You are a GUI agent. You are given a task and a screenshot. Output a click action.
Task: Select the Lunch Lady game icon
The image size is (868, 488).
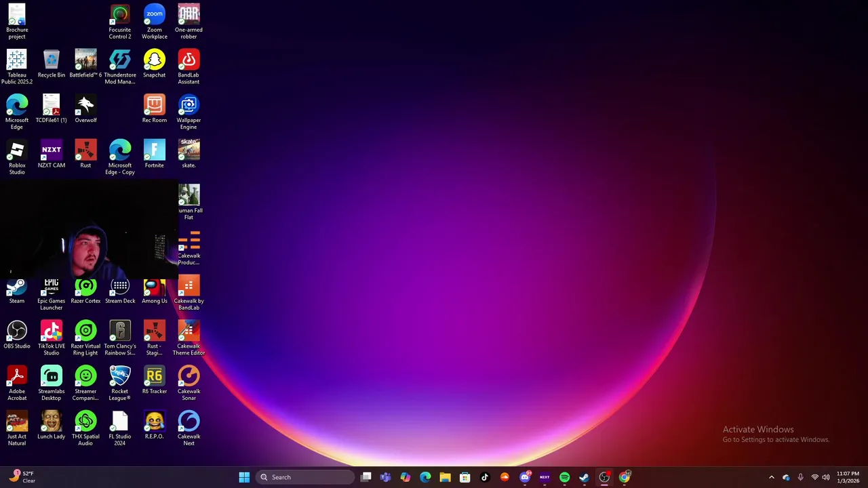[52, 425]
